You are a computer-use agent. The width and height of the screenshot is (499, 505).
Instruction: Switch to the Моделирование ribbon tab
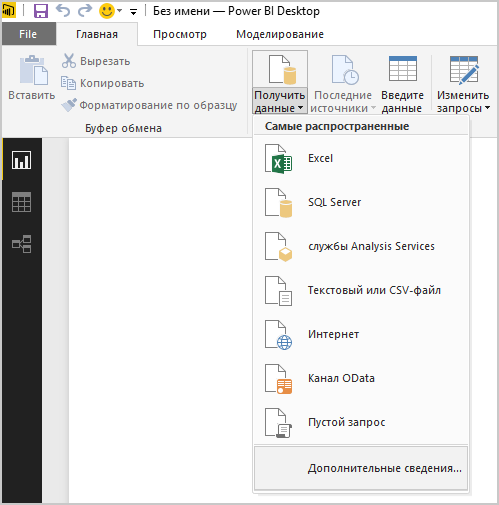click(280, 34)
